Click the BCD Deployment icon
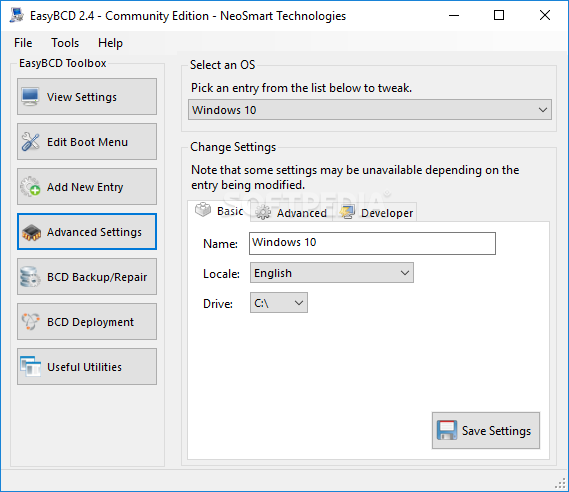The image size is (569, 492). pos(30,321)
